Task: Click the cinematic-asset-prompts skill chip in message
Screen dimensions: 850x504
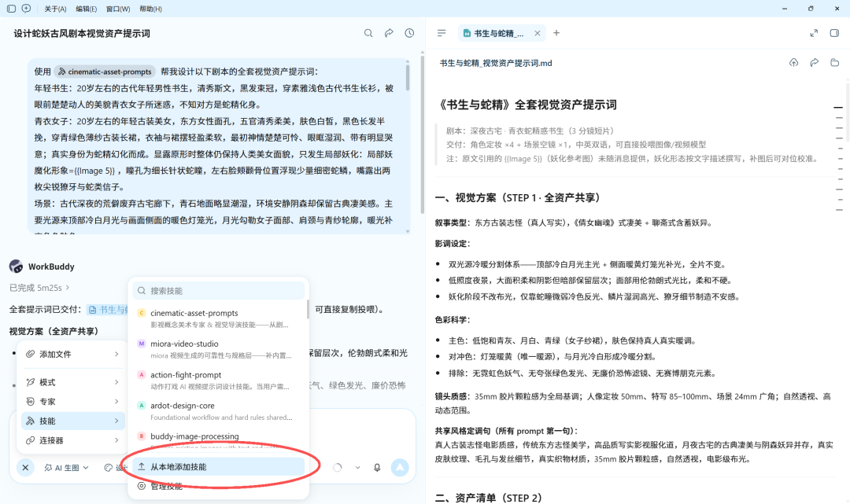Action: pyautogui.click(x=105, y=72)
